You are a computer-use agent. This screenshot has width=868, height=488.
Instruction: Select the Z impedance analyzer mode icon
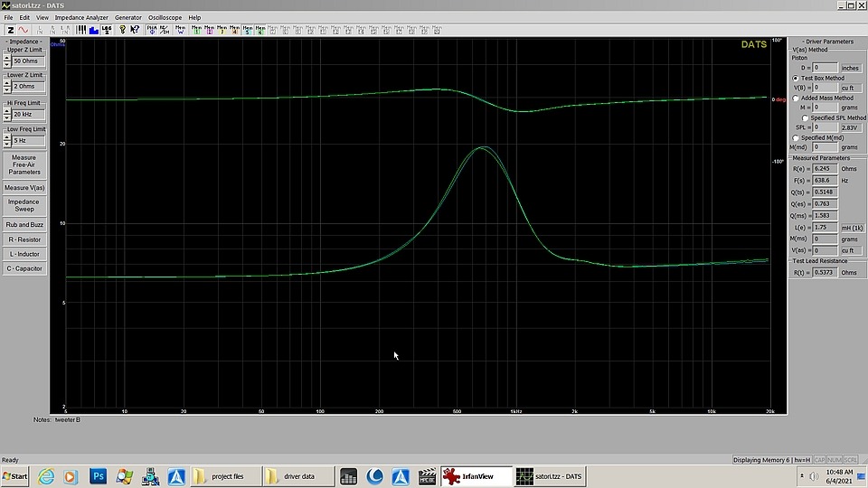pos(10,30)
